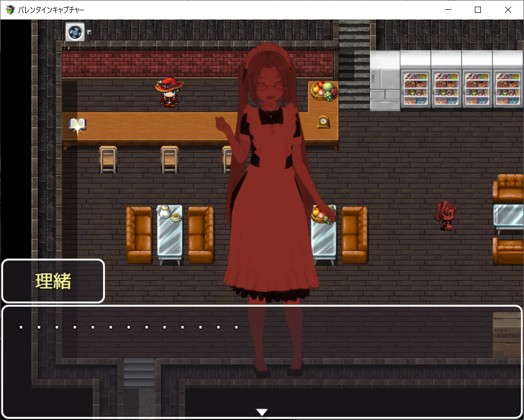Click the leftmost bar stool
The width and height of the screenshot is (524, 420).
pos(108,159)
